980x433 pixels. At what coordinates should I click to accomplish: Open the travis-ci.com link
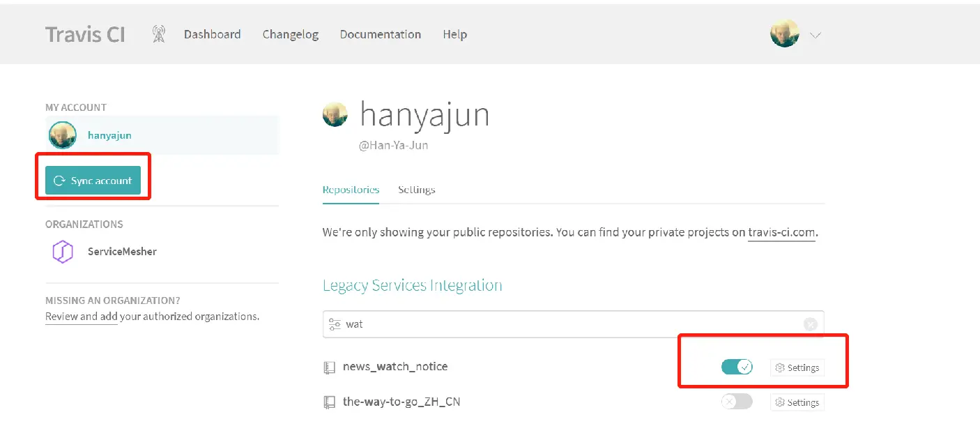click(x=781, y=232)
